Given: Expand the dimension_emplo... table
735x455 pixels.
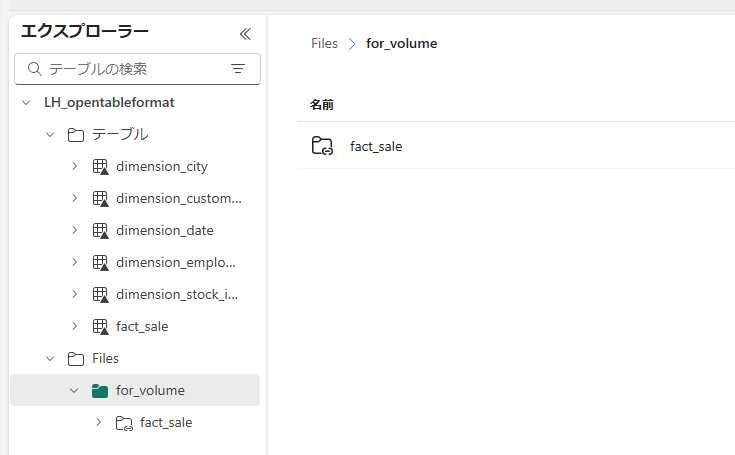Looking at the screenshot, I should 75,262.
